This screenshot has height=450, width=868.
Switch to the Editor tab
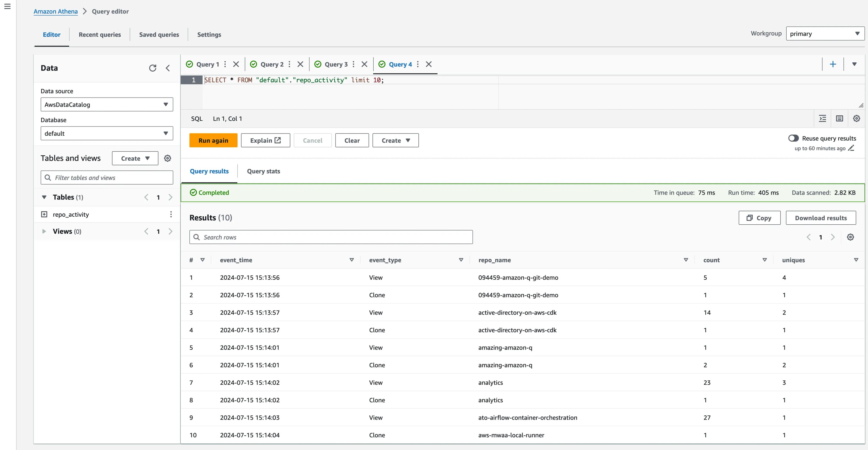click(x=52, y=35)
